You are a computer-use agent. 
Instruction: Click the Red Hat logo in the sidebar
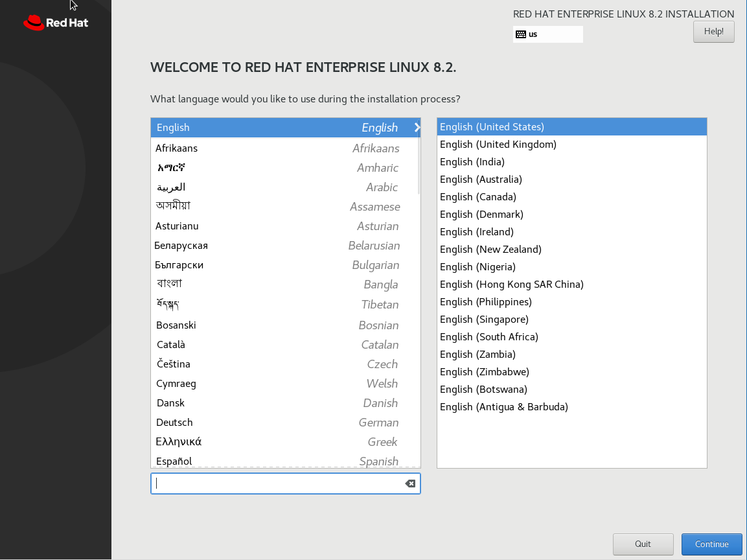pyautogui.click(x=56, y=23)
